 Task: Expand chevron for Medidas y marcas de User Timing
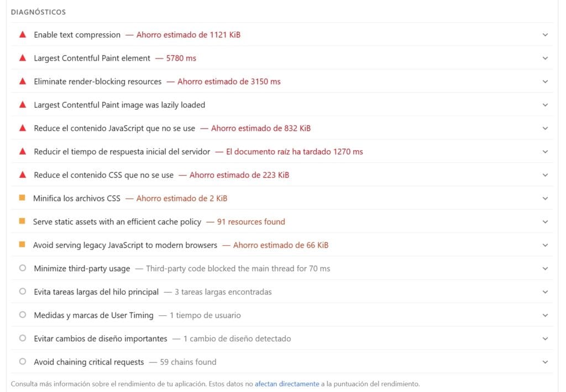(x=545, y=315)
